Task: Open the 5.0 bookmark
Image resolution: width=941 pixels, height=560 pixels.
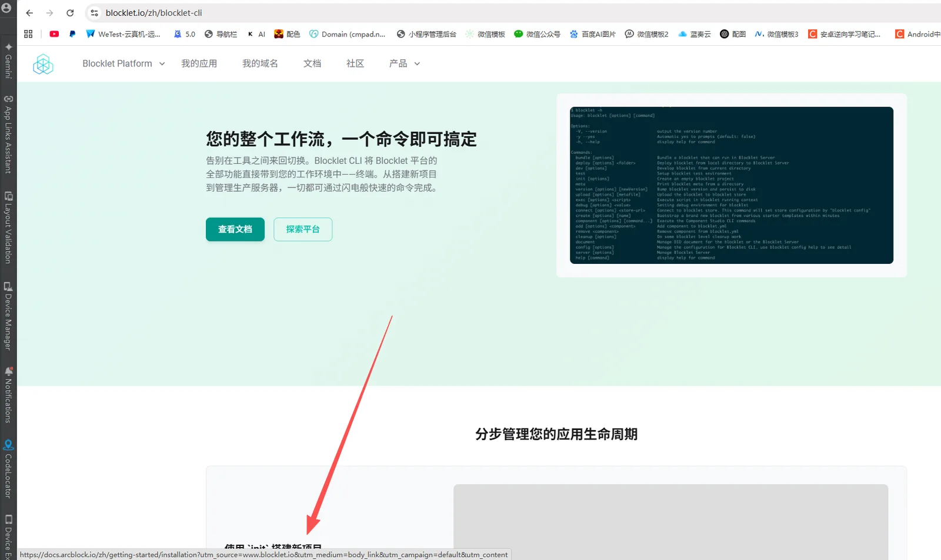Action: point(184,34)
